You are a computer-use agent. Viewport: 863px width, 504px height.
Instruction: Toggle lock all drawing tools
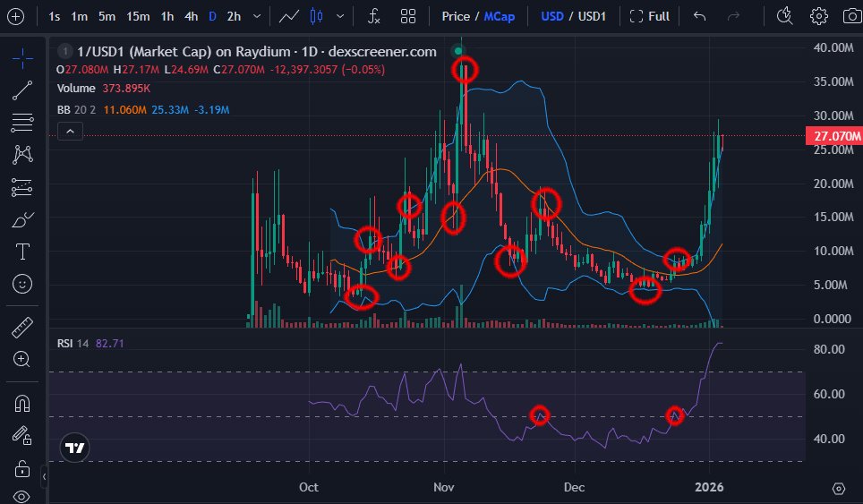(x=22, y=468)
